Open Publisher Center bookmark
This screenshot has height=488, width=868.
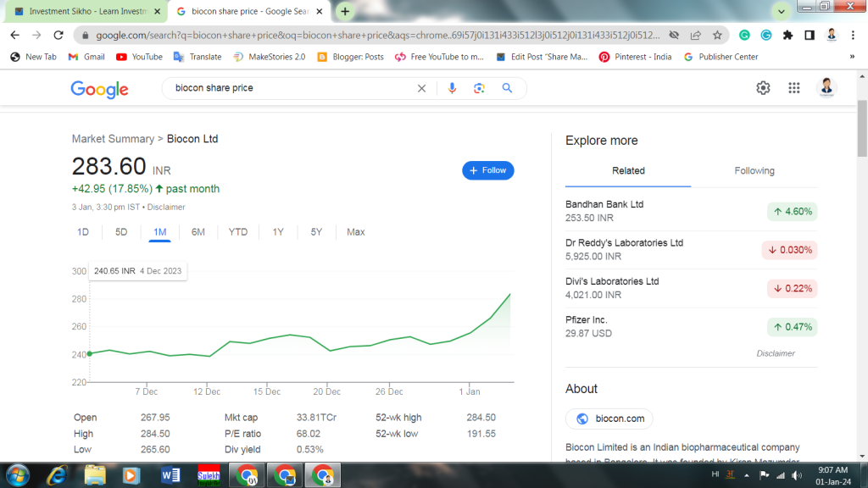tap(721, 57)
